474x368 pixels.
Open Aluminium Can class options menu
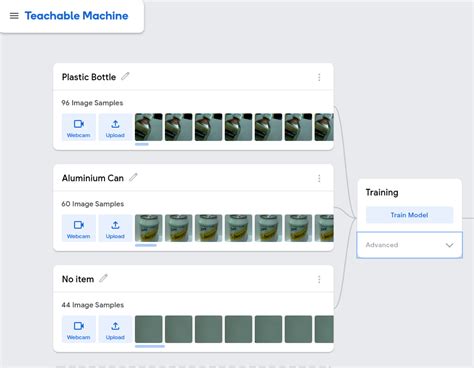tap(319, 178)
